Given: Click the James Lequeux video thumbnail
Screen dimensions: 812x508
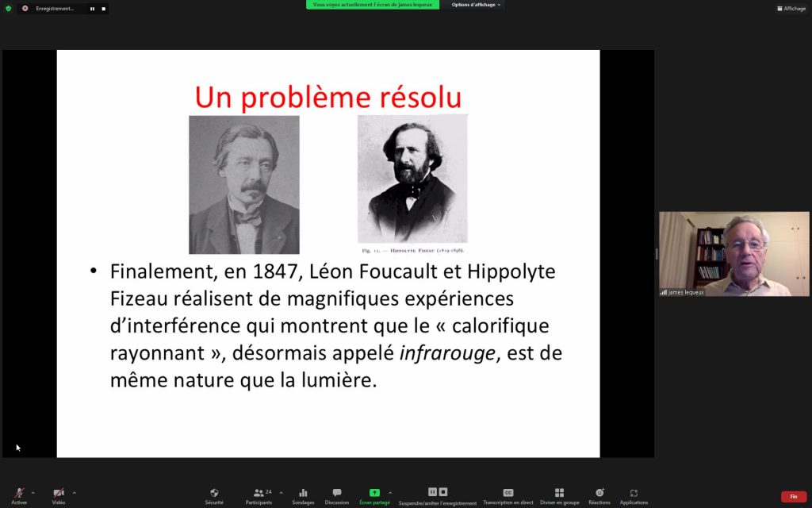Looking at the screenshot, I should tap(733, 253).
